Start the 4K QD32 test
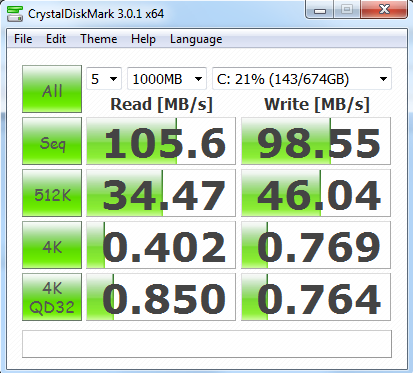The image size is (413, 373). tap(52, 297)
